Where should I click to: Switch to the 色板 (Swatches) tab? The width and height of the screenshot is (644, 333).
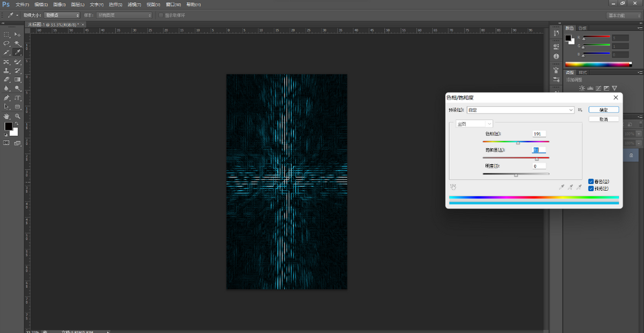(582, 28)
